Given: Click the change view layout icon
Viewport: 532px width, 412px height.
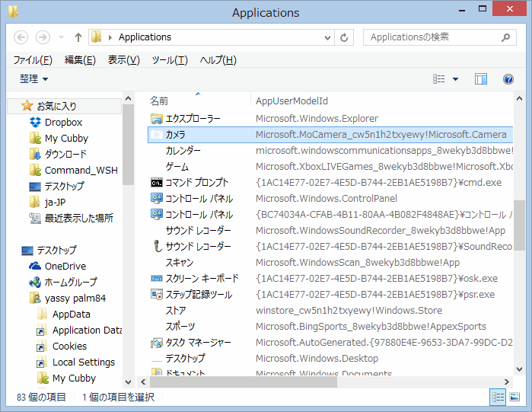Looking at the screenshot, I should [x=439, y=79].
